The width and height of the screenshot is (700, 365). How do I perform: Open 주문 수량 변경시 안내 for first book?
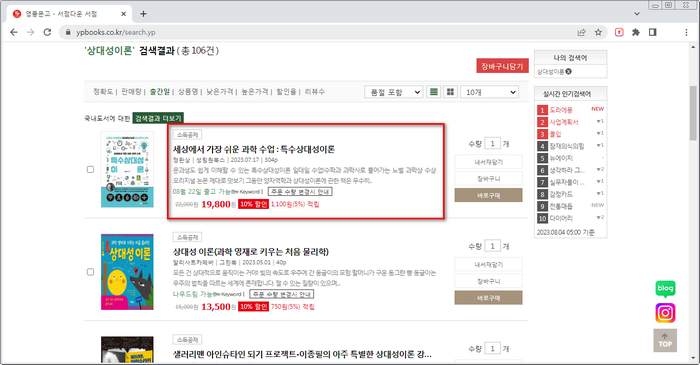(300, 191)
